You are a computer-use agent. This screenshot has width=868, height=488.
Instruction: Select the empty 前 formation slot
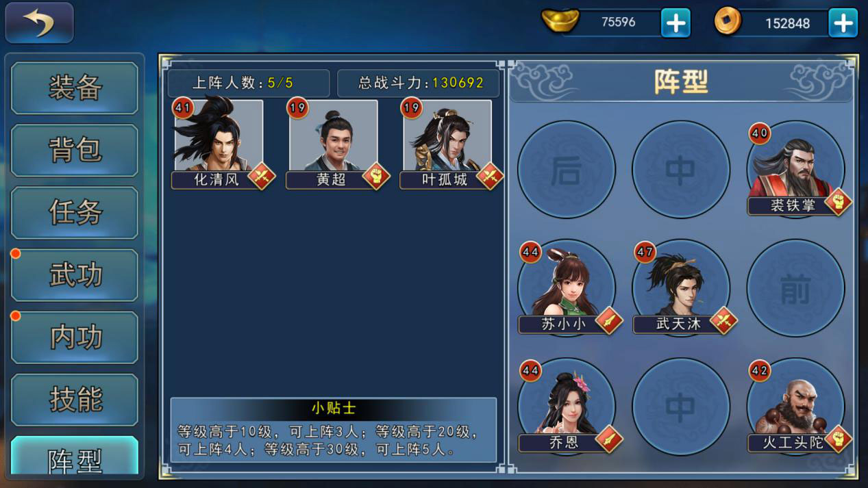(795, 287)
